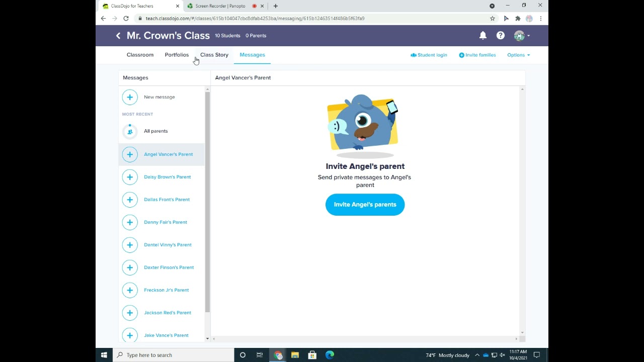Open Daisy Brown's Parent conversation
Image resolution: width=644 pixels, height=362 pixels.
coord(167,177)
